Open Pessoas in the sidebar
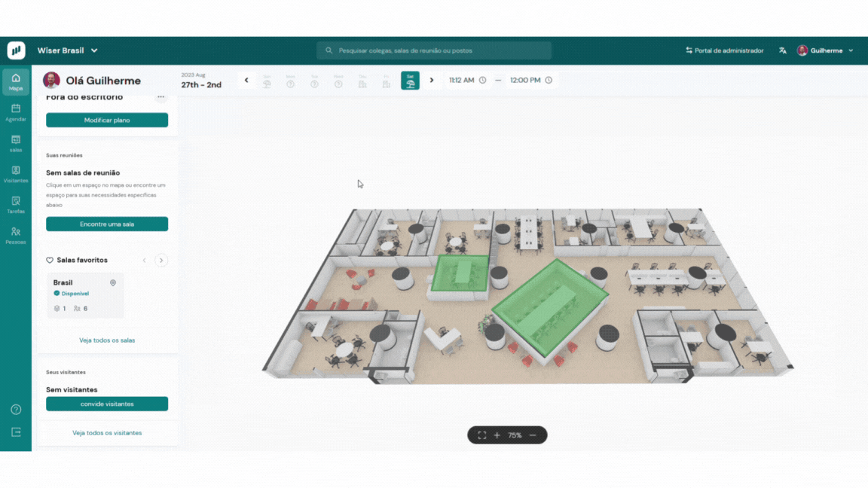 point(16,236)
